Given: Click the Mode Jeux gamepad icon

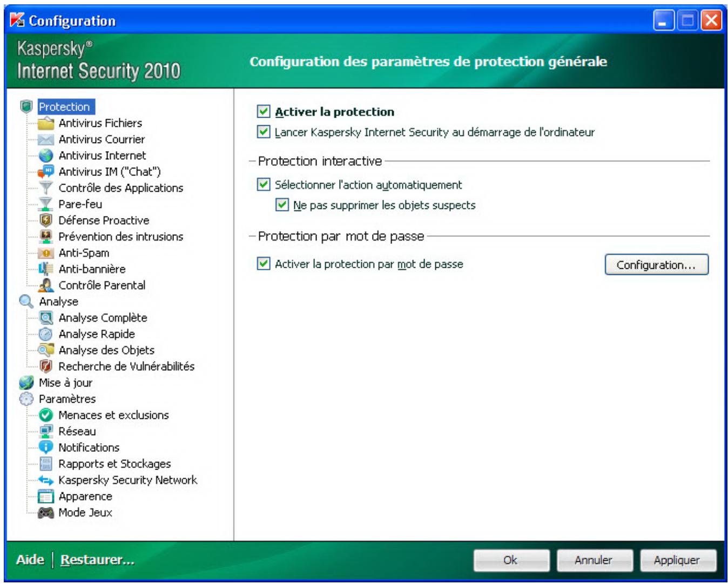Looking at the screenshot, I should tap(46, 513).
